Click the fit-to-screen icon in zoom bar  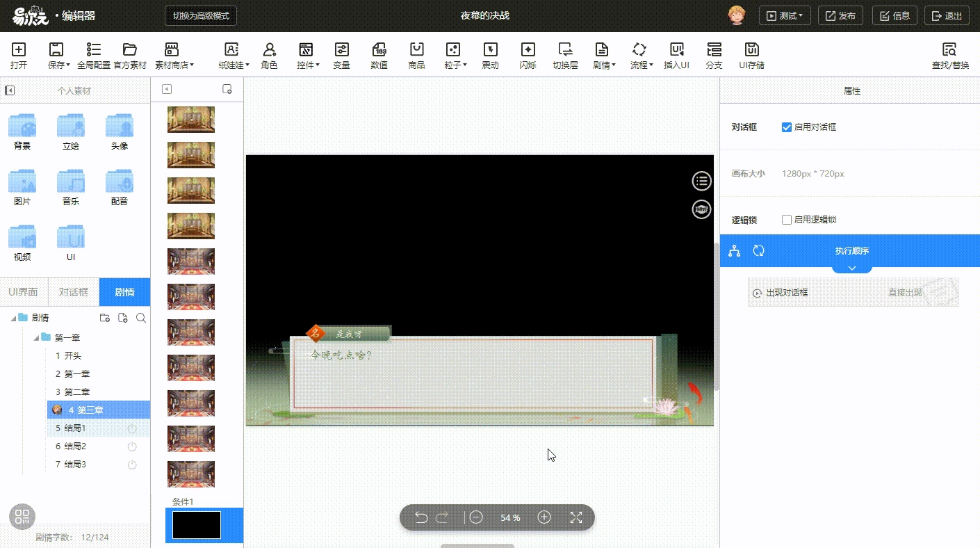tap(575, 517)
